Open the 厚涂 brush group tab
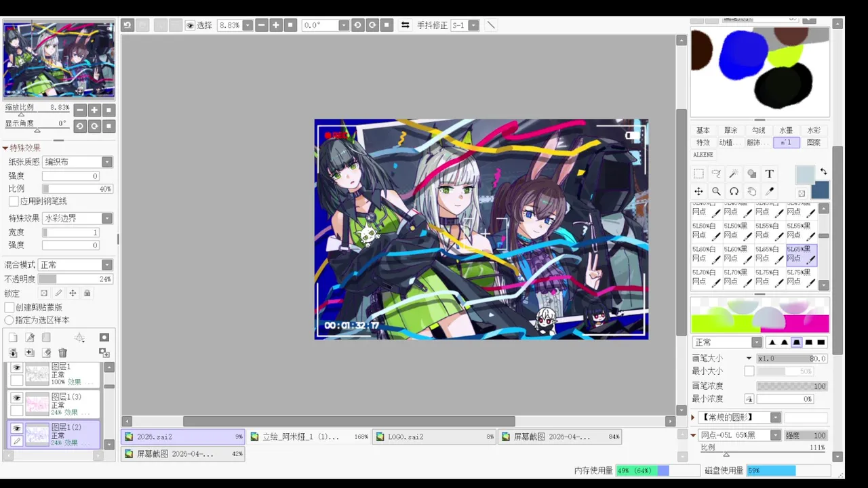Screen dimensions: 868x488 (731, 130)
